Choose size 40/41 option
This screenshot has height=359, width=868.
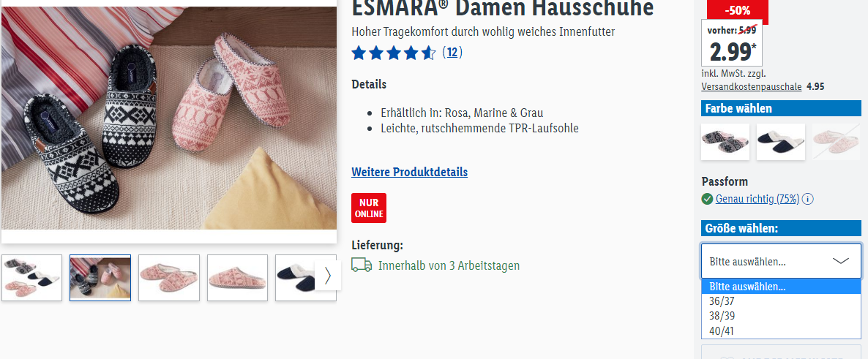781,331
